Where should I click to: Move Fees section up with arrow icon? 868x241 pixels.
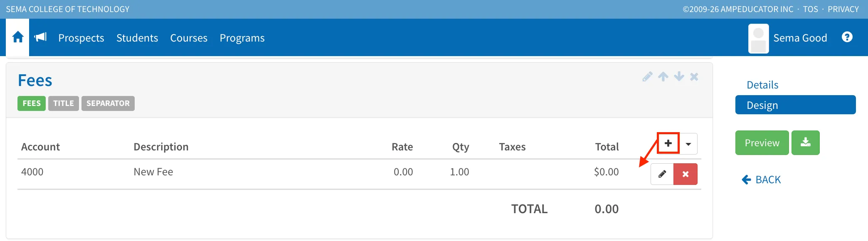coord(663,76)
